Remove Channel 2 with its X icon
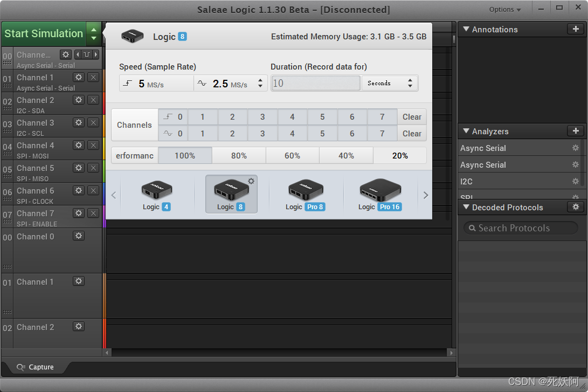Viewport: 588px width, 392px height. (93, 100)
